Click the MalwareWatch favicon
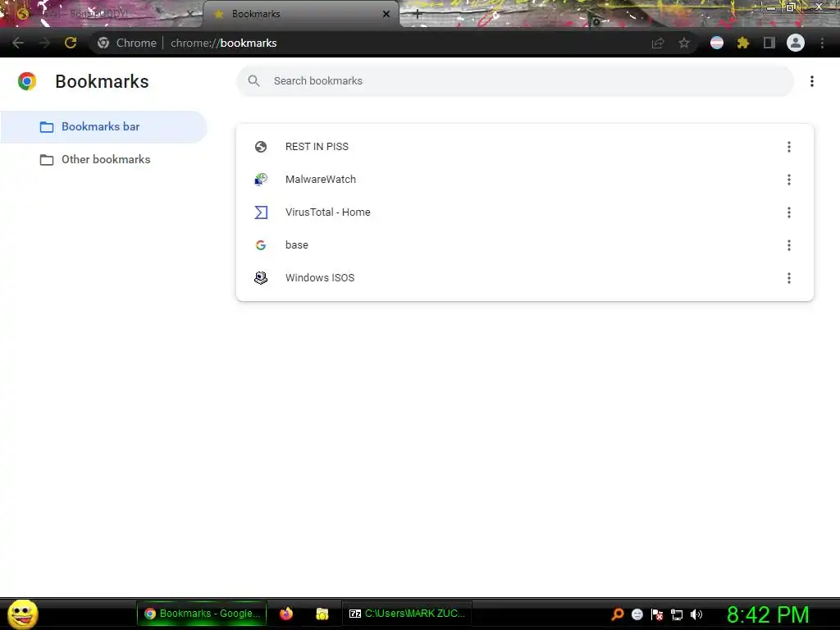Viewport: 840px width, 630px height. point(261,180)
